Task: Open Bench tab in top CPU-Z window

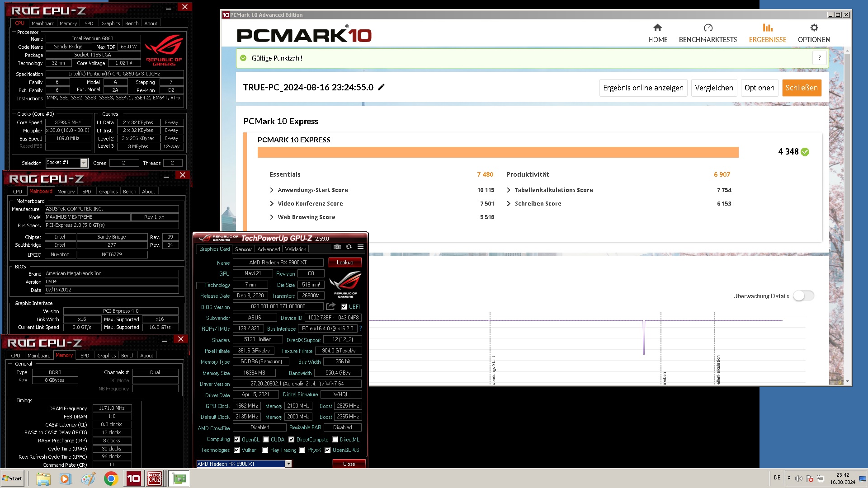Action: [x=132, y=23]
